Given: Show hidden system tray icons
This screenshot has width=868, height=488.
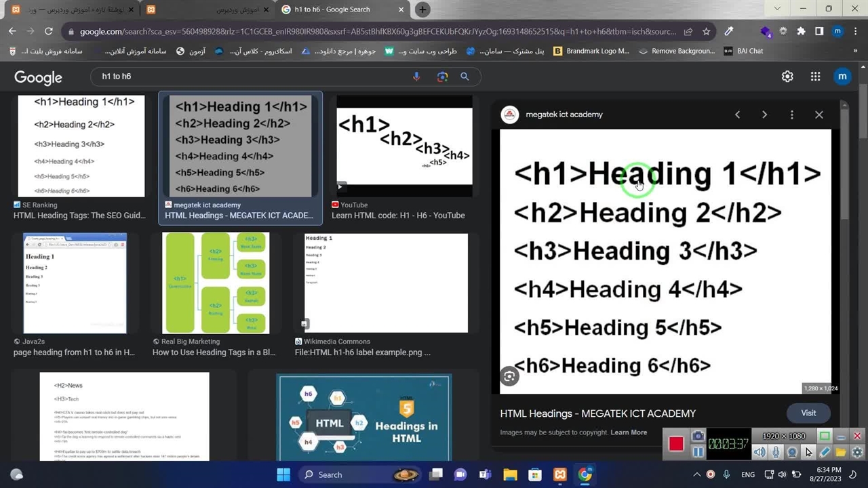Looking at the screenshot, I should [x=696, y=474].
